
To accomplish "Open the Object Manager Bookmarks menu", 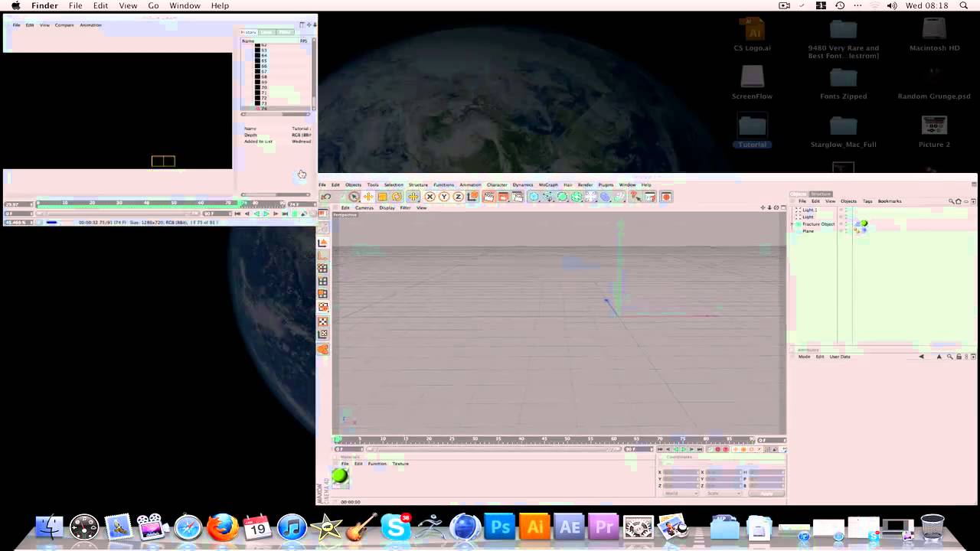I will pos(890,201).
